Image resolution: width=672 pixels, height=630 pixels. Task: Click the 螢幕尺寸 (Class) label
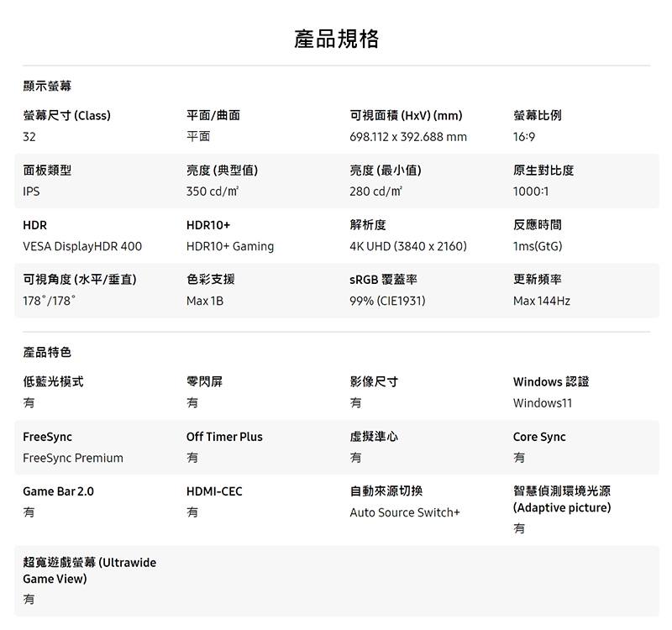[x=66, y=115]
